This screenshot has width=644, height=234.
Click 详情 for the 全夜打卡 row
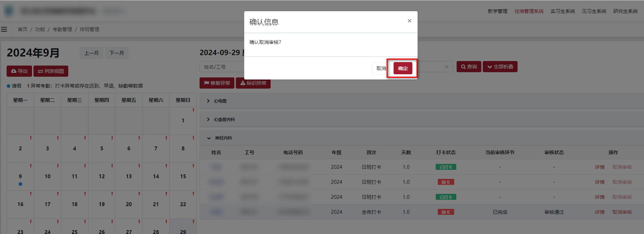click(600, 212)
